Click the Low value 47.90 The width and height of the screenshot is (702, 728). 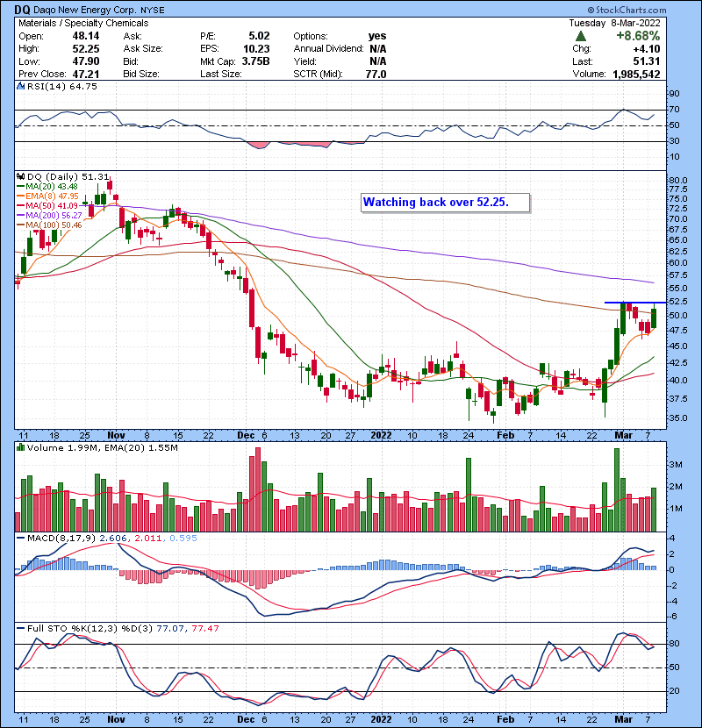(x=85, y=61)
